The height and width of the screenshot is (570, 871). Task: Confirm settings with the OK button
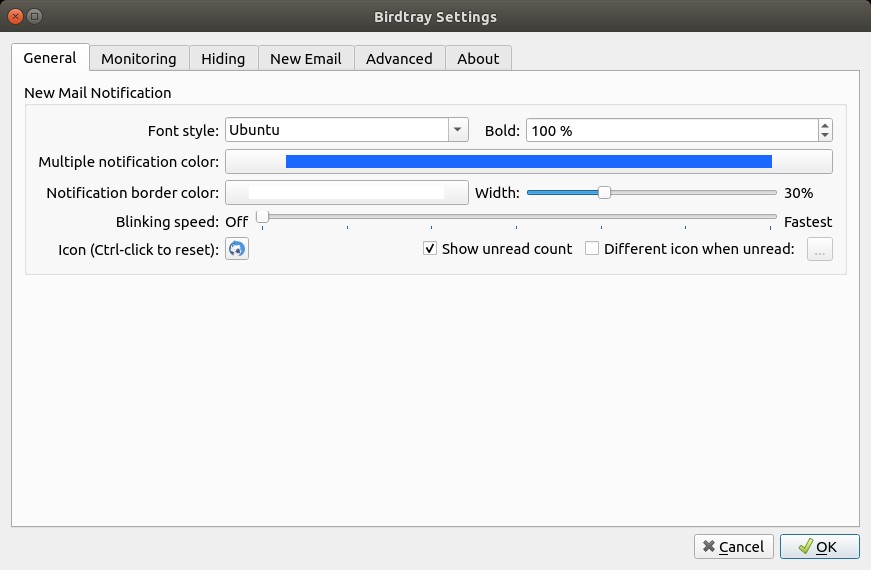coord(819,547)
